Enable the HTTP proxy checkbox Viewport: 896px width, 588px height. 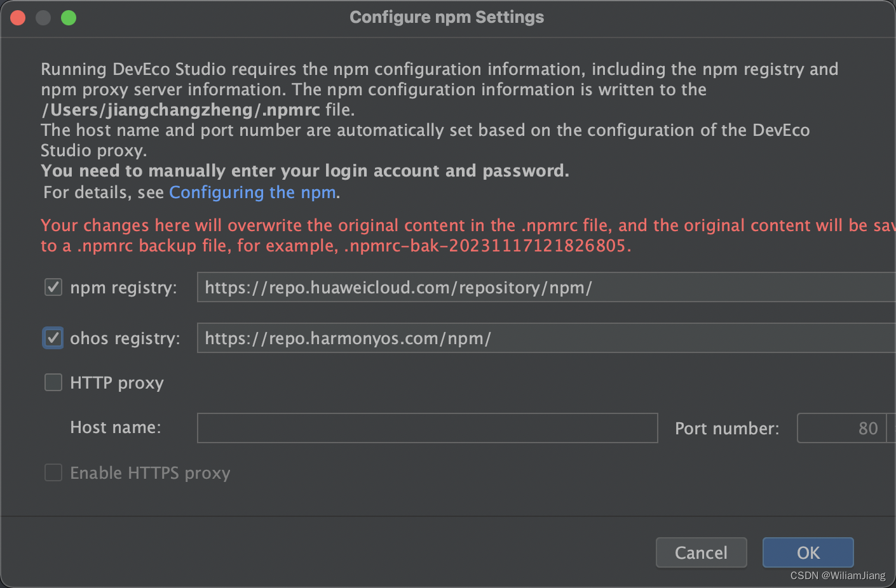coord(53,382)
